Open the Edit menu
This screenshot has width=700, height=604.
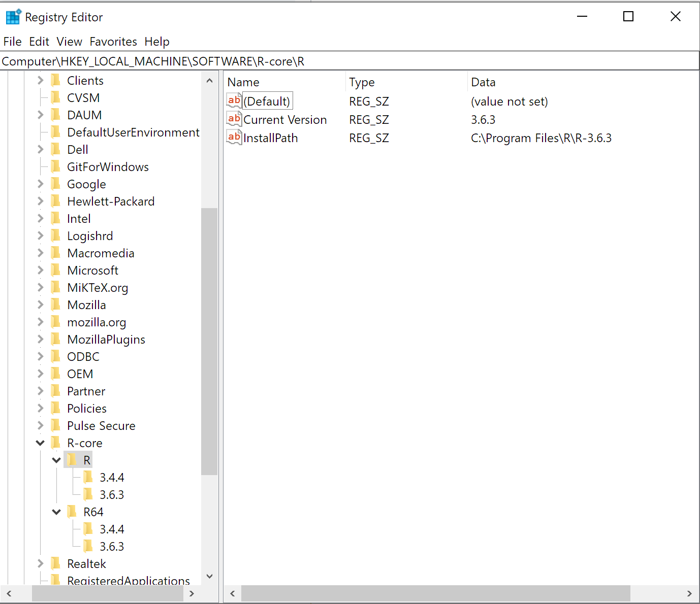point(39,42)
